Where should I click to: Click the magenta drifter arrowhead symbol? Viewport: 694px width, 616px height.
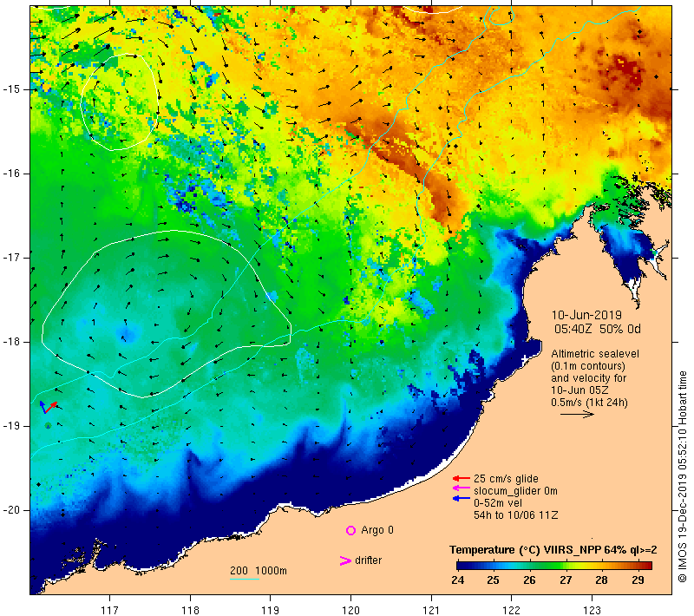tap(345, 560)
